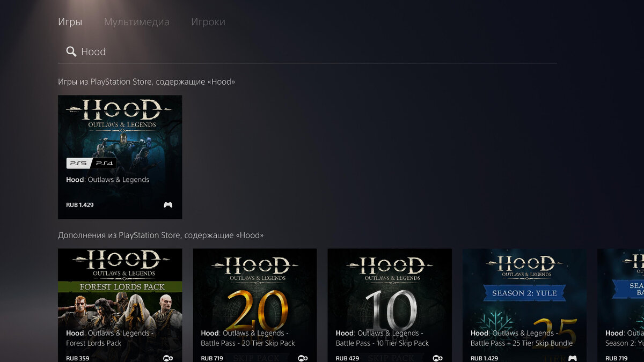Image resolution: width=644 pixels, height=362 pixels.
Task: Click the Battle Pass - 10 Tier Skip Pack title
Action: click(x=382, y=338)
